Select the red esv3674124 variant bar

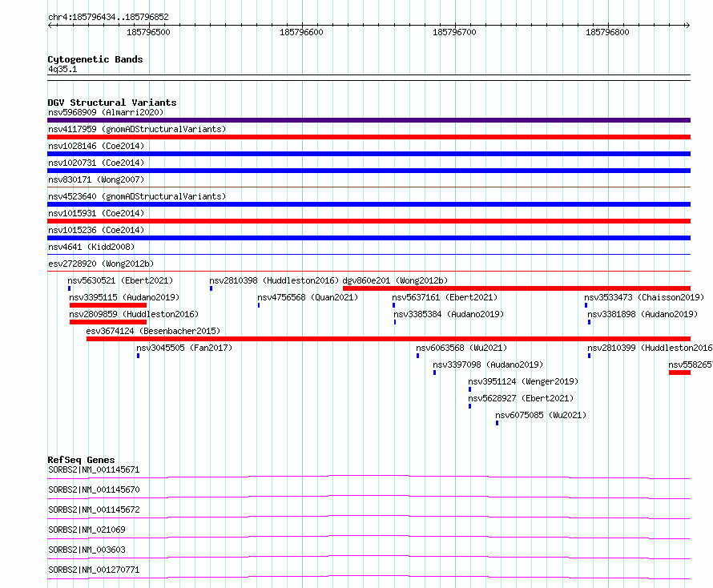pos(389,339)
